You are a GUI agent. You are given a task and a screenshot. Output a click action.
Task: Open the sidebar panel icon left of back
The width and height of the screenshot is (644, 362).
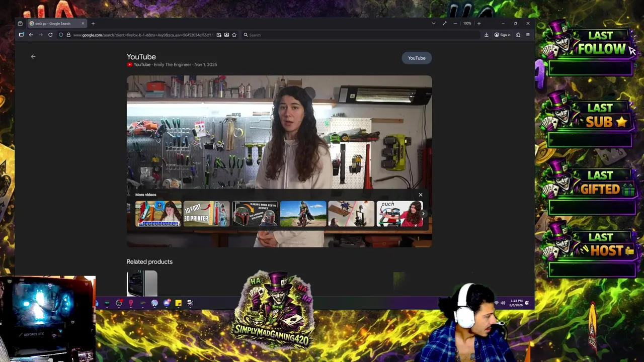point(21,35)
